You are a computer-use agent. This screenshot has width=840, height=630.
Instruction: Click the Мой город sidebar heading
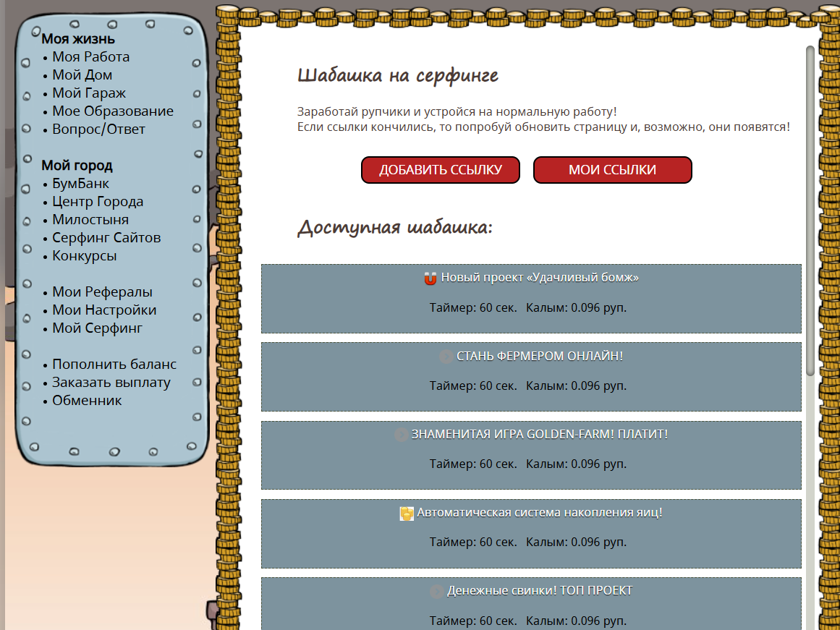(77, 166)
